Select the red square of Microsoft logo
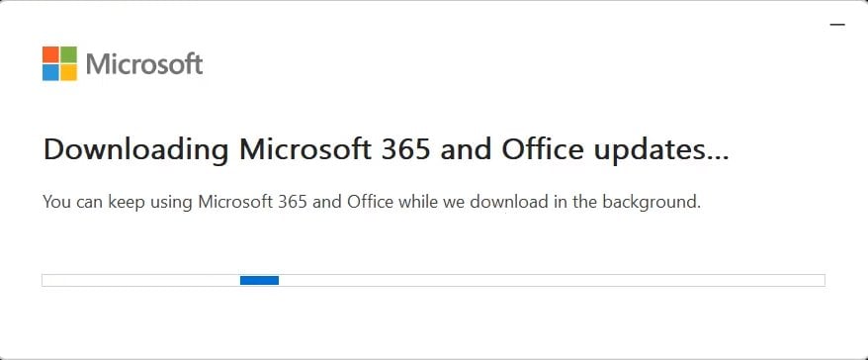This screenshot has width=868, height=360. tap(50, 54)
